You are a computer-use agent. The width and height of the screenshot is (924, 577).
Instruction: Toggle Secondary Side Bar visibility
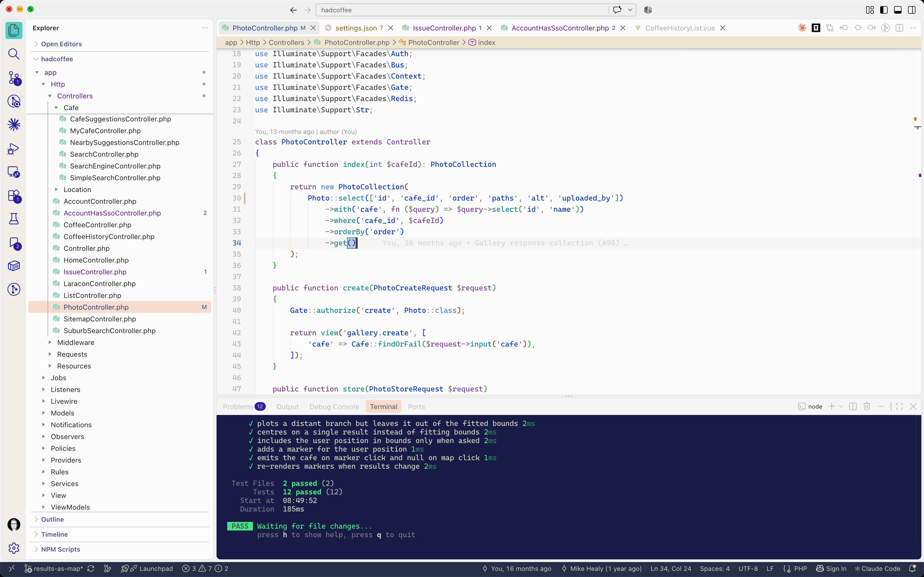[912, 10]
